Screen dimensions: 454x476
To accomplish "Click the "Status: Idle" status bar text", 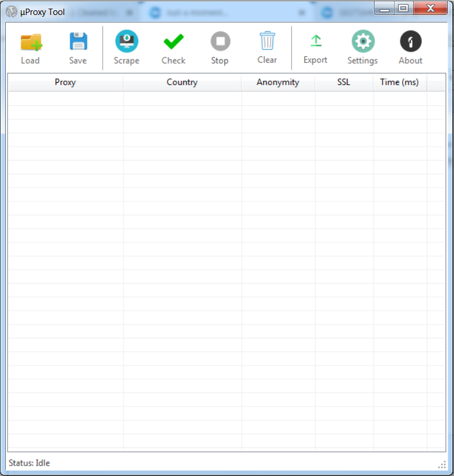I will coord(29,463).
